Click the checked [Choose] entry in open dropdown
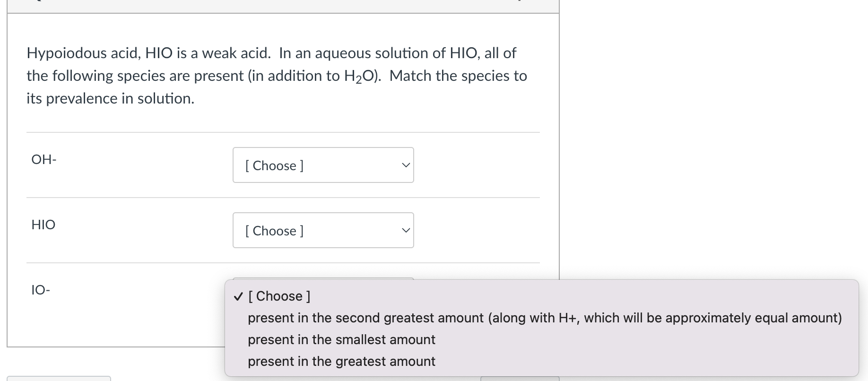The image size is (868, 381). (279, 296)
